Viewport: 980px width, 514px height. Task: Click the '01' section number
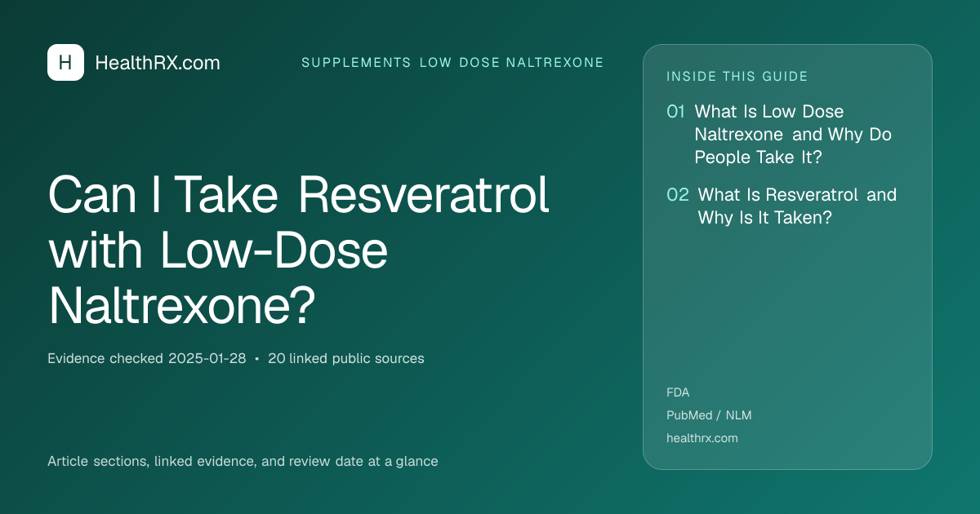pos(675,112)
